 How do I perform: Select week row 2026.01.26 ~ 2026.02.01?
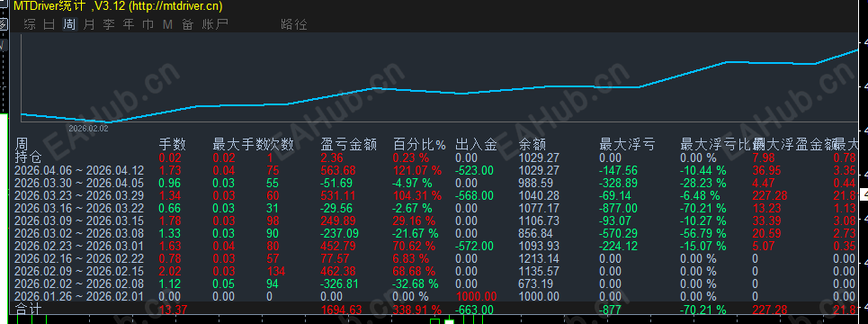(x=79, y=296)
